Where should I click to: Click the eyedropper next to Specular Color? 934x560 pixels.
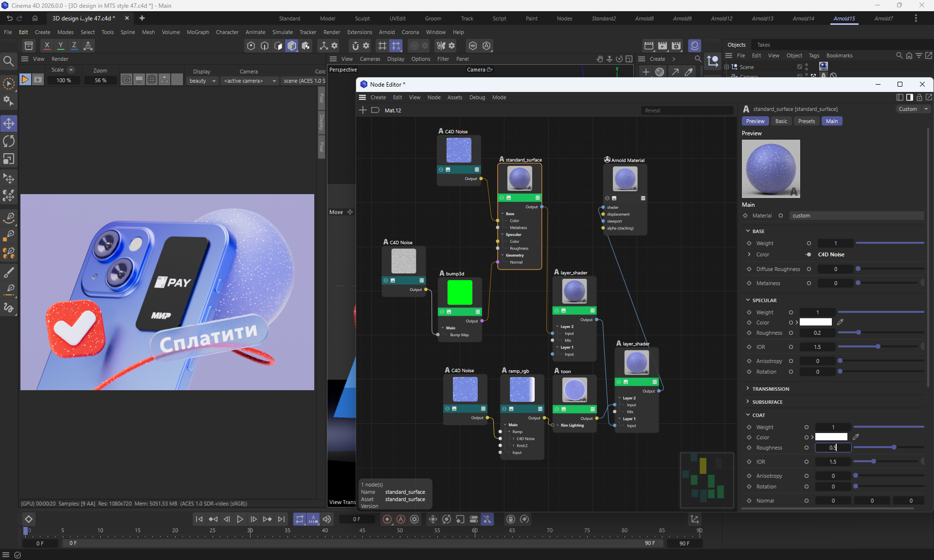840,322
